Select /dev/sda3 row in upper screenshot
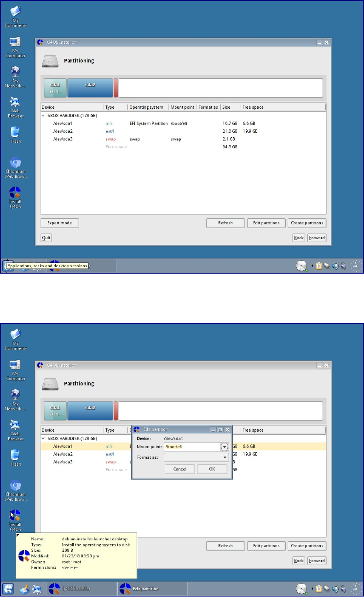364x597 pixels. point(183,139)
